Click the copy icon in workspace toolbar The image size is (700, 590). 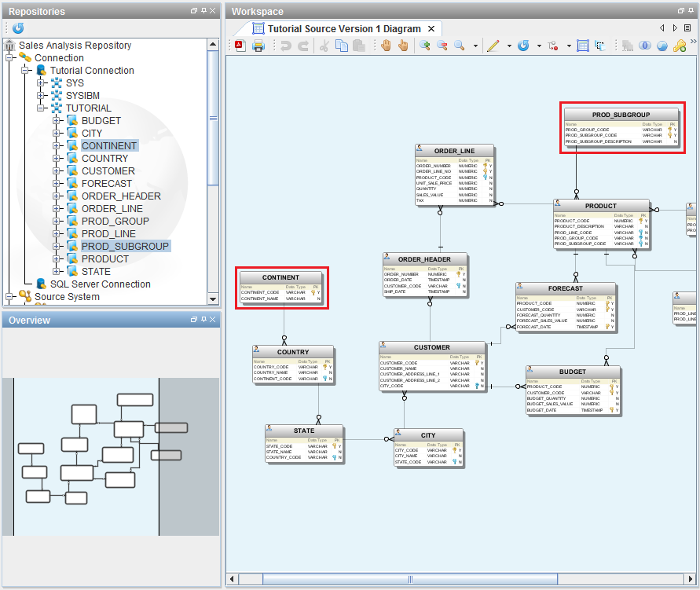point(342,46)
